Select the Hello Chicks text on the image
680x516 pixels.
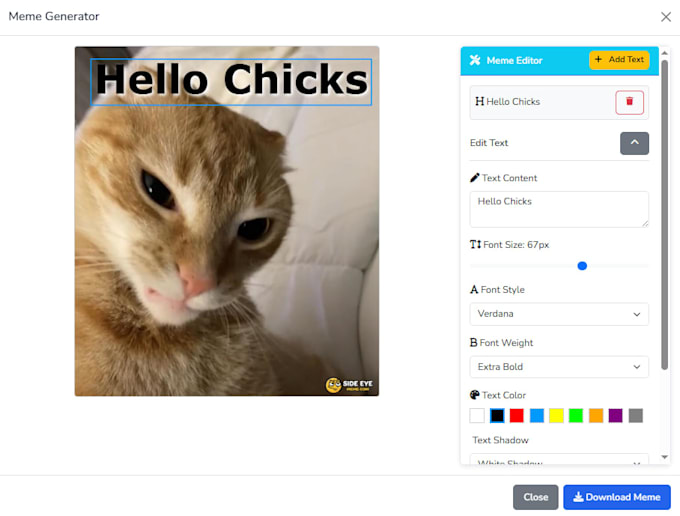[x=231, y=82]
